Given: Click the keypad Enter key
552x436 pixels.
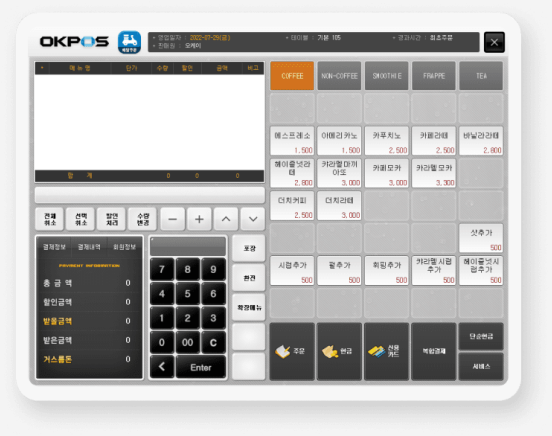Looking at the screenshot, I should [x=201, y=367].
